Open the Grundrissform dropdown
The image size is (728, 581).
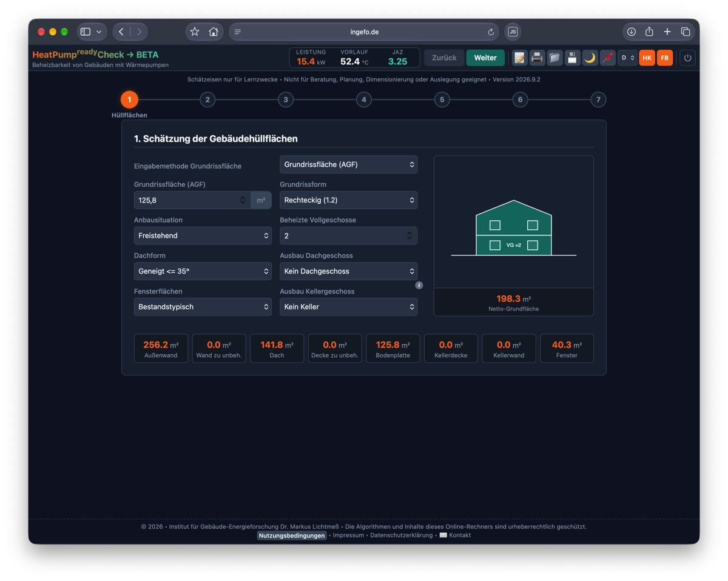[x=348, y=200]
